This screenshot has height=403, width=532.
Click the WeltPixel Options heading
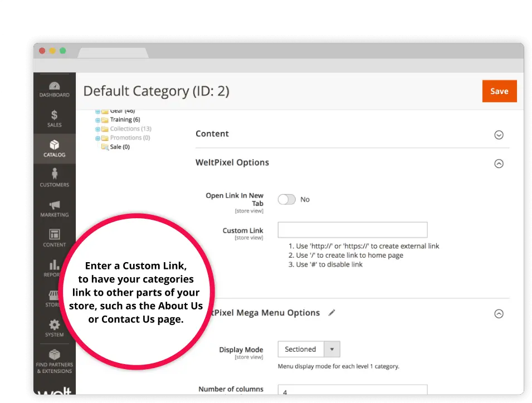[x=232, y=163]
